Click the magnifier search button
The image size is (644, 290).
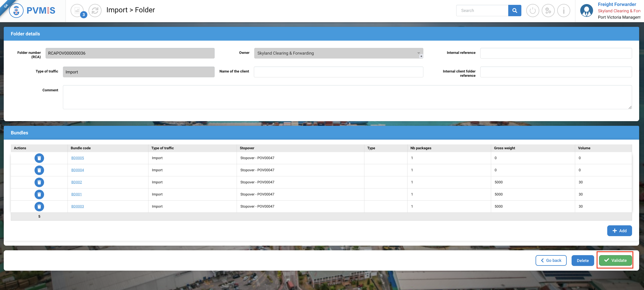(x=514, y=10)
